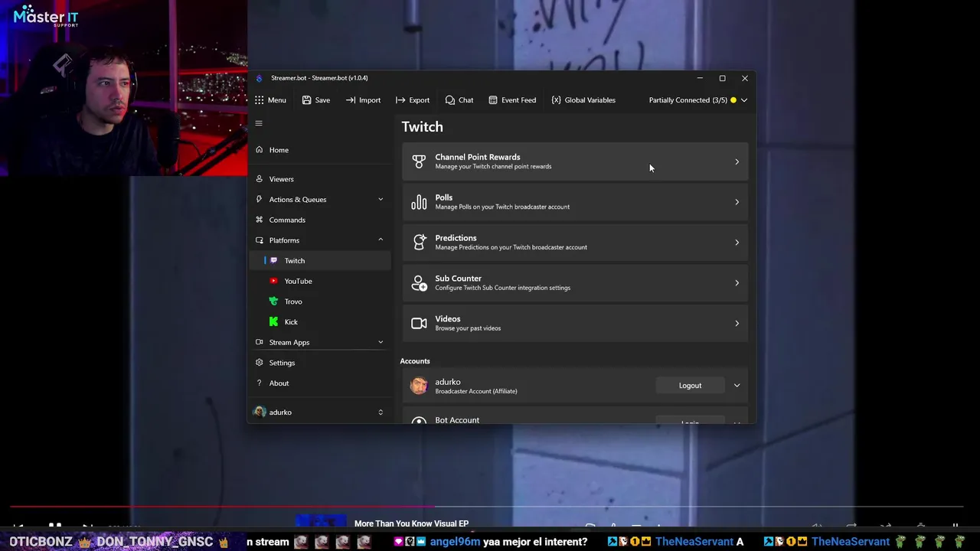
Task: Collapse the Platforms section chevron
Action: click(x=381, y=240)
